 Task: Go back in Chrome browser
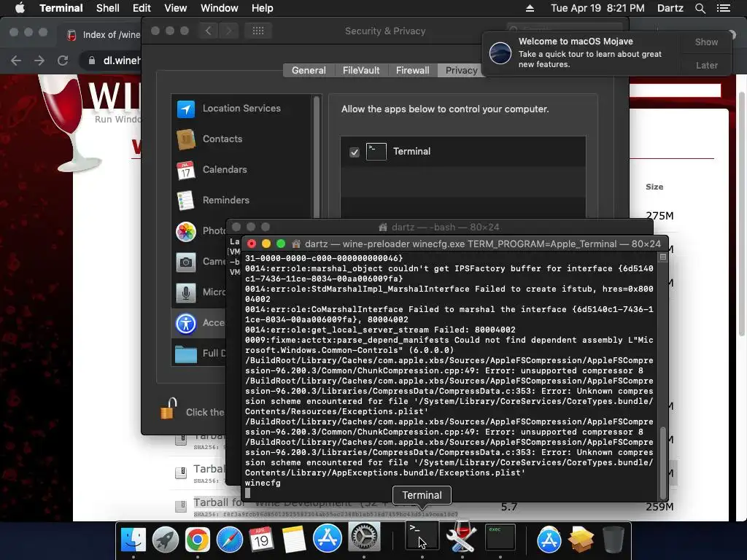pos(16,61)
